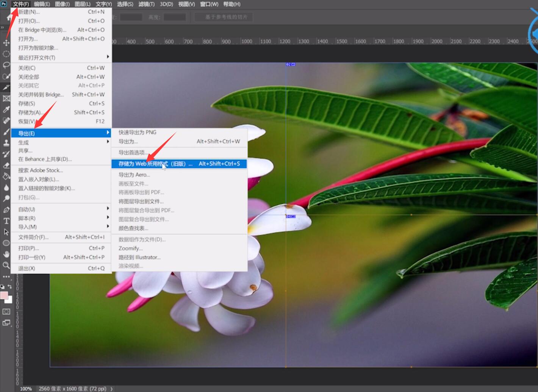Image resolution: width=538 pixels, height=392 pixels.
Task: Select the Quick Selection tool
Action: [x=6, y=76]
